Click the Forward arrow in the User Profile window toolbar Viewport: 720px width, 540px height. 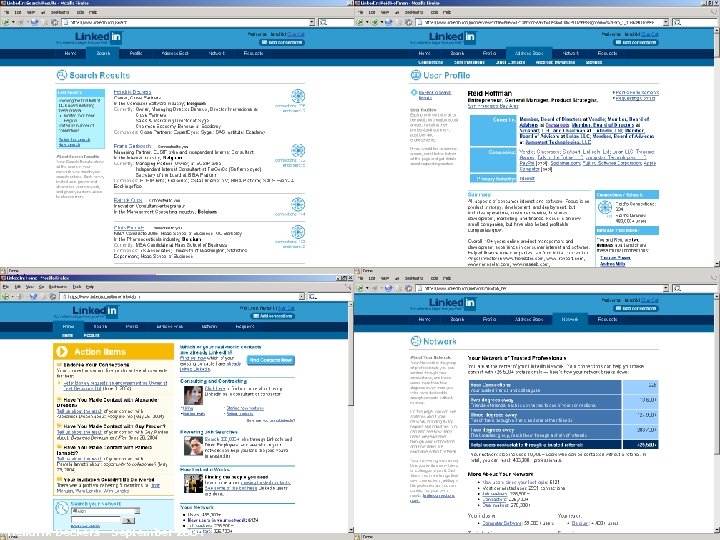pos(374,22)
